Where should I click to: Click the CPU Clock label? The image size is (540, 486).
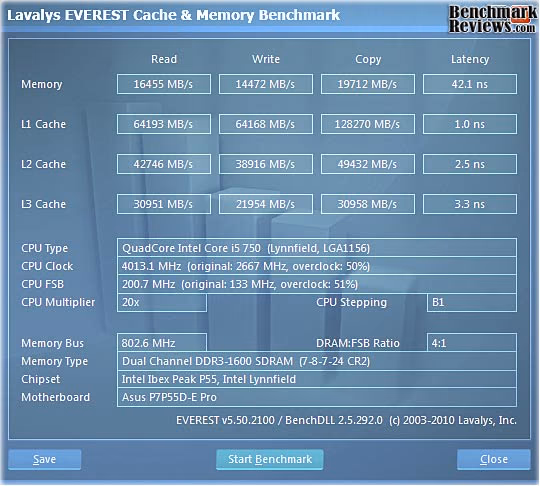[47, 266]
